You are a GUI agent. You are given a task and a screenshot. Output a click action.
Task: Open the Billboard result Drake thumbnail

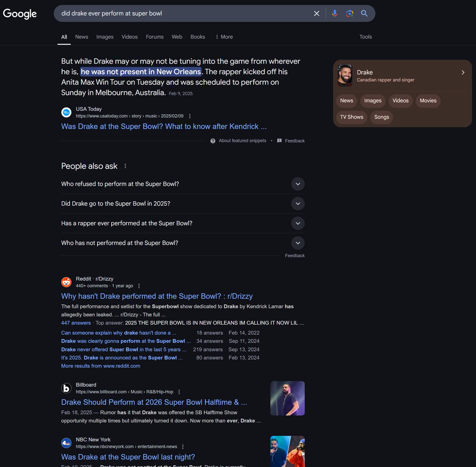point(287,398)
